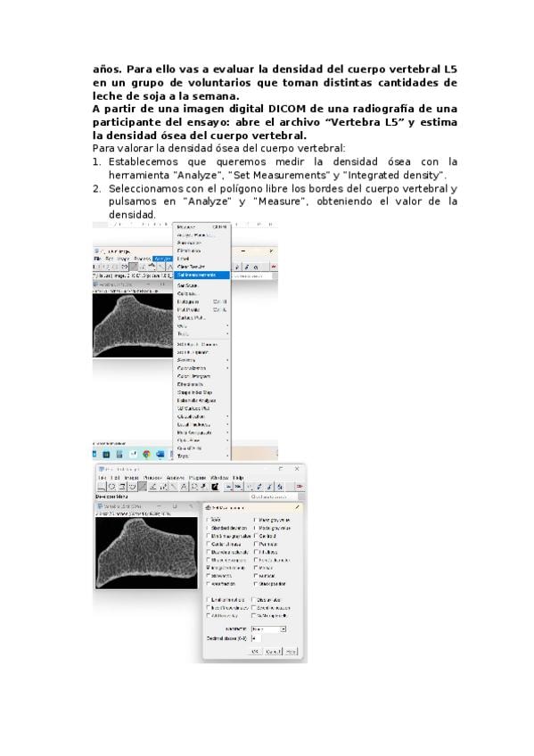Click the Decimal places input field
Screen dimensions: 534x756
[256, 638]
